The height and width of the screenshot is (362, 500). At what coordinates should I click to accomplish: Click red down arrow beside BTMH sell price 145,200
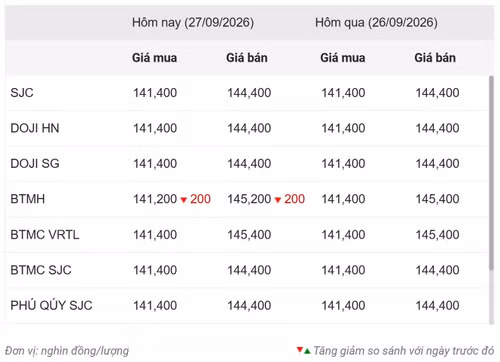click(278, 200)
